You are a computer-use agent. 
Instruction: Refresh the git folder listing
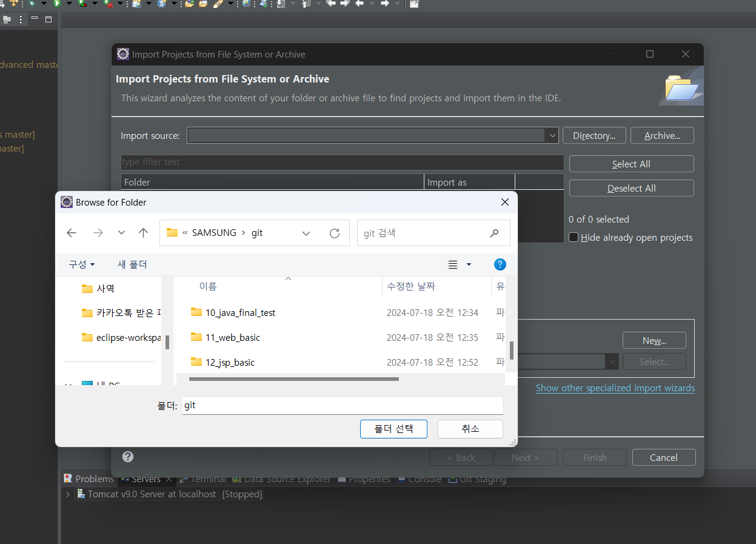pos(335,233)
